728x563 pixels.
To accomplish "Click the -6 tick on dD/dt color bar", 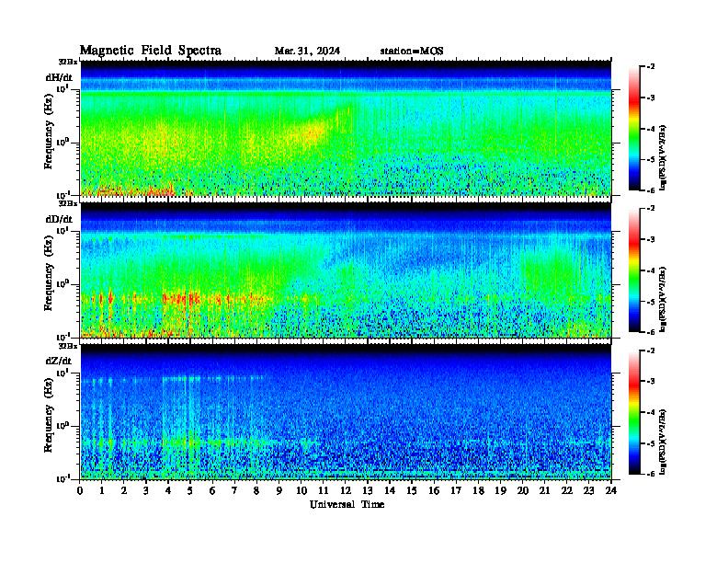I will click(650, 332).
